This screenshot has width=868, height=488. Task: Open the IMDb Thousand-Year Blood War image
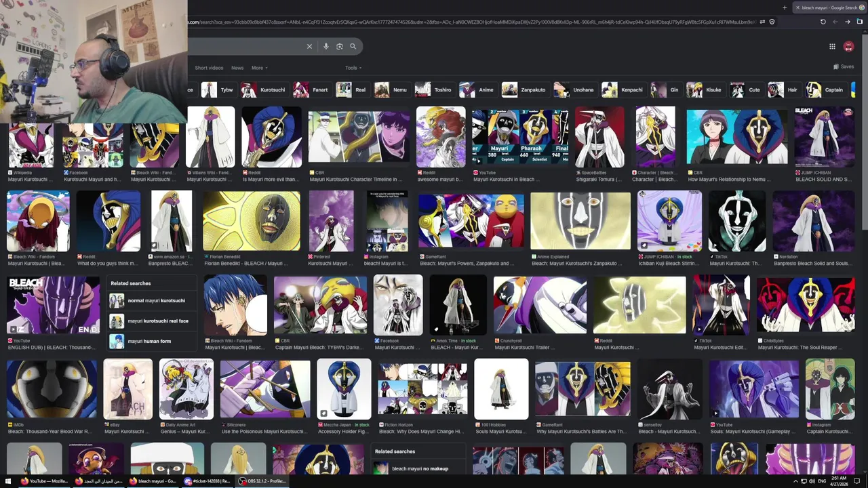[x=52, y=389]
